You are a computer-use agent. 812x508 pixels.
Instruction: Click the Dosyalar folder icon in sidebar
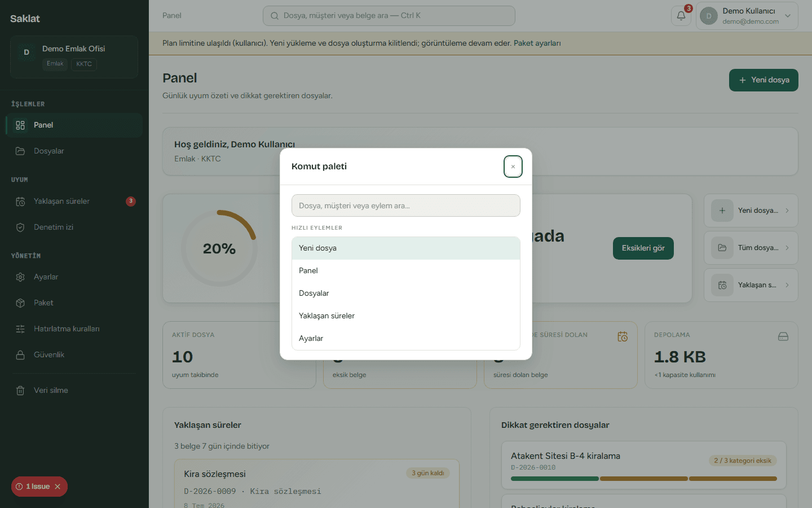pyautogui.click(x=20, y=151)
